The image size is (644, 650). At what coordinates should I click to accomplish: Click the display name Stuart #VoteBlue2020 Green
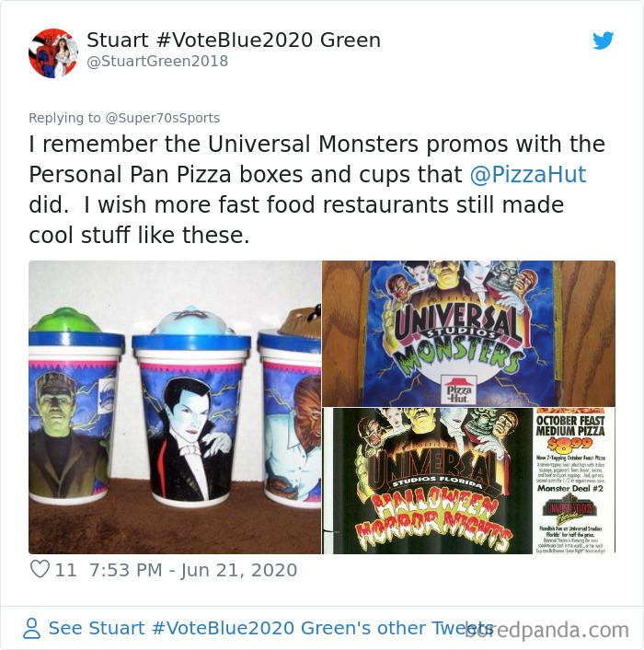(x=234, y=41)
